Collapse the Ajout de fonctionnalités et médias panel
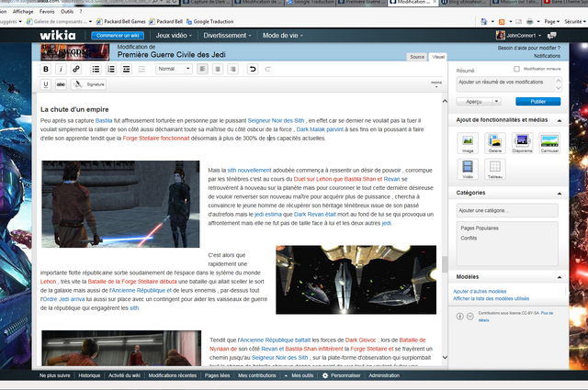 [560, 120]
